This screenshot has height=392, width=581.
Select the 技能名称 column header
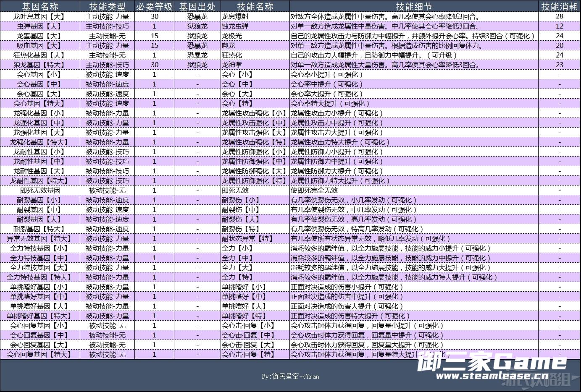[255, 6]
